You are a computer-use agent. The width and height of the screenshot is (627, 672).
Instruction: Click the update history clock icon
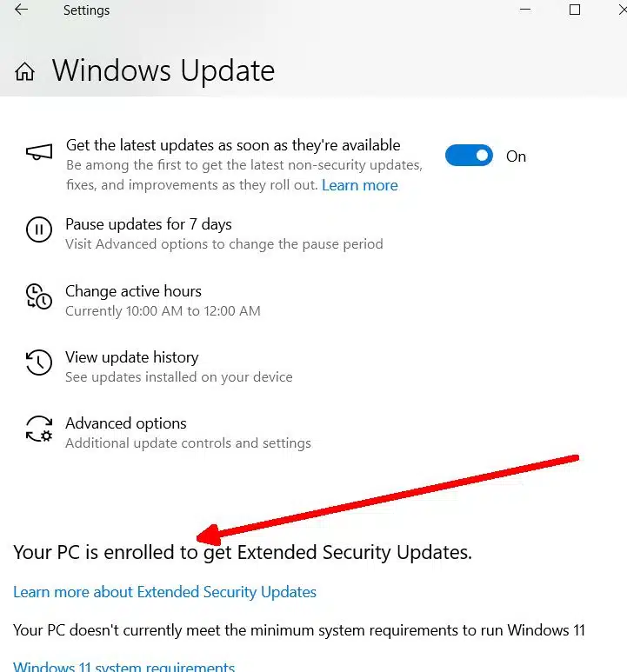(39, 363)
